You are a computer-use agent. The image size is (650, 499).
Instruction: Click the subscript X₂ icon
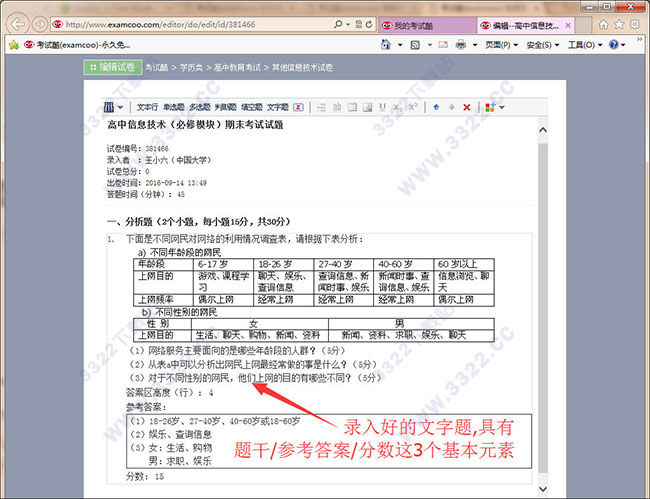point(398,107)
